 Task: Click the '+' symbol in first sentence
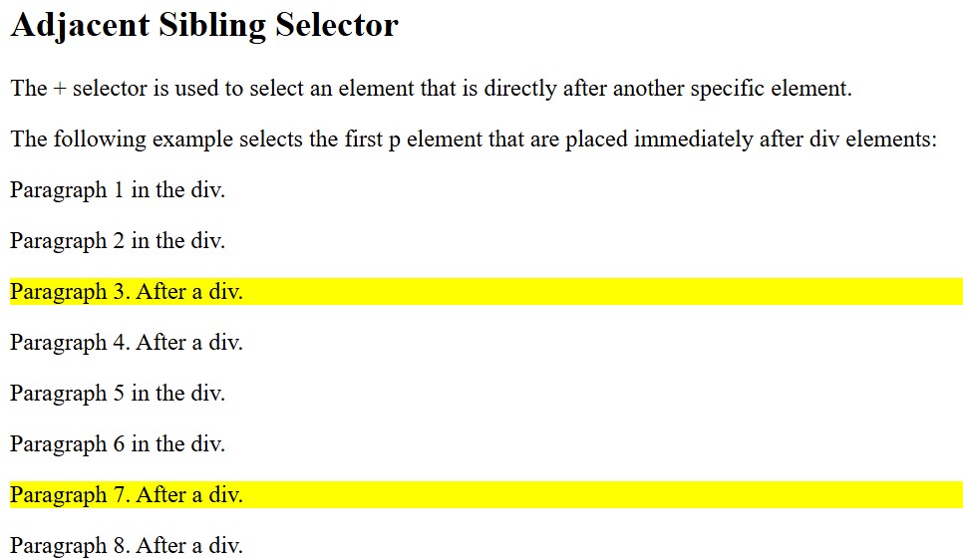tap(60, 89)
